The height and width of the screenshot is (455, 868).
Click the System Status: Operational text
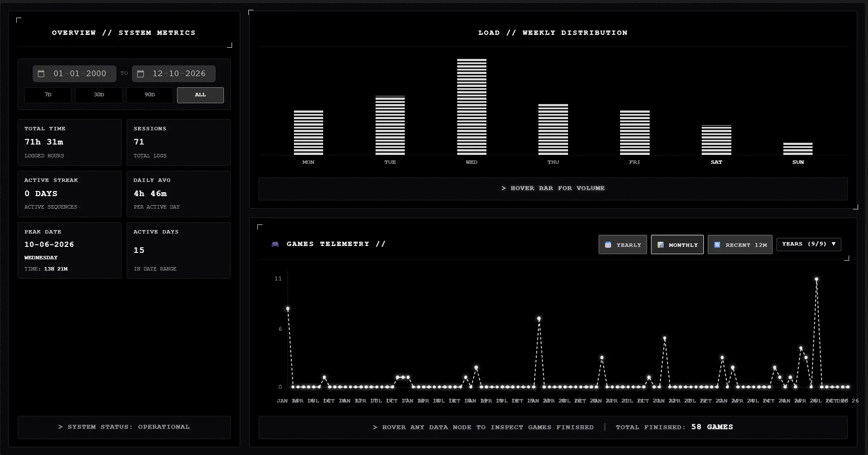[124, 427]
